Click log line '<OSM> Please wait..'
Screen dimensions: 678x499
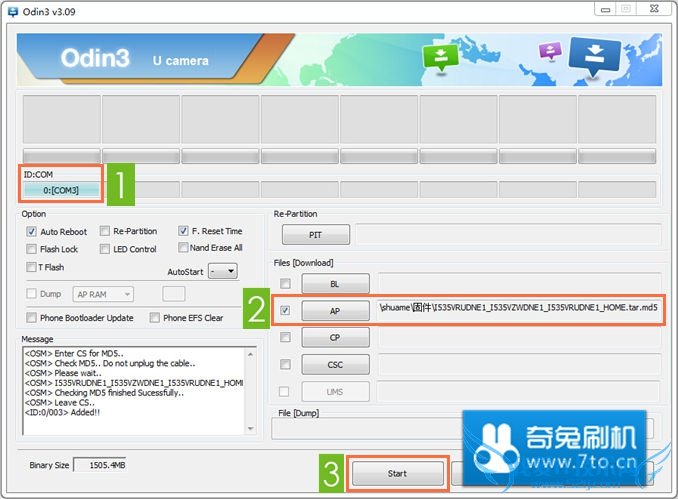click(63, 373)
